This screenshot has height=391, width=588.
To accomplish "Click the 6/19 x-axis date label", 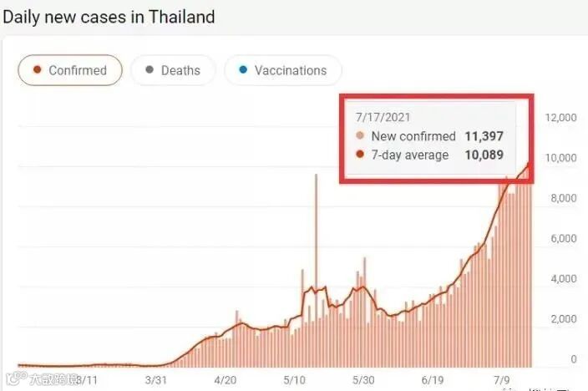I will 433,380.
